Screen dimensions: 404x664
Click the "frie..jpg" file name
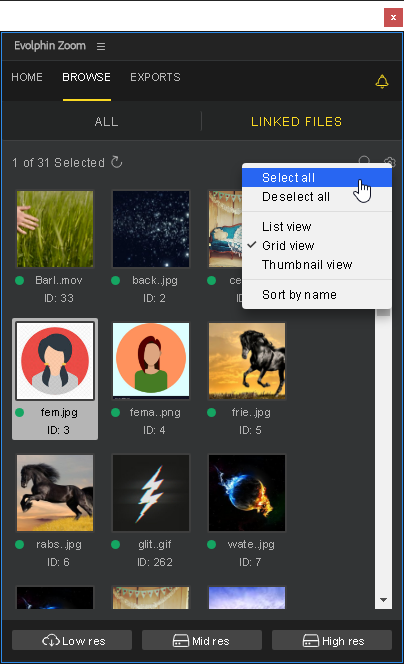pos(251,412)
